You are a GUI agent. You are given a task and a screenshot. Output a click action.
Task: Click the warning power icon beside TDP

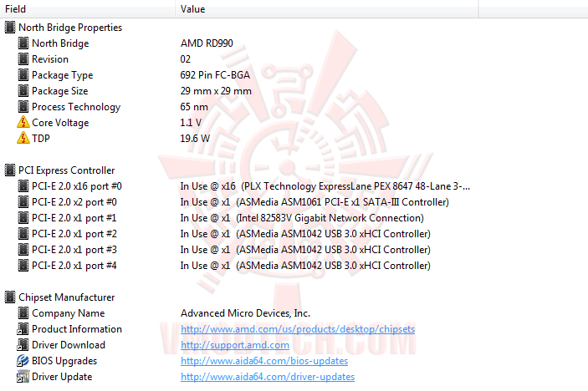click(x=23, y=138)
